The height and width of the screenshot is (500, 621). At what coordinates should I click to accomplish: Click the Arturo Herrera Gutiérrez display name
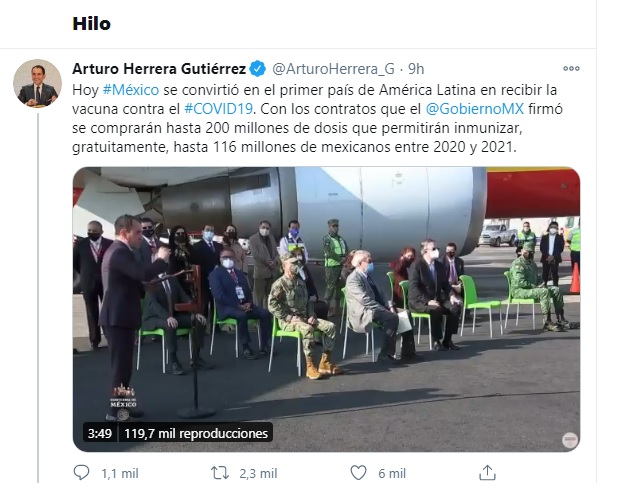click(159, 69)
